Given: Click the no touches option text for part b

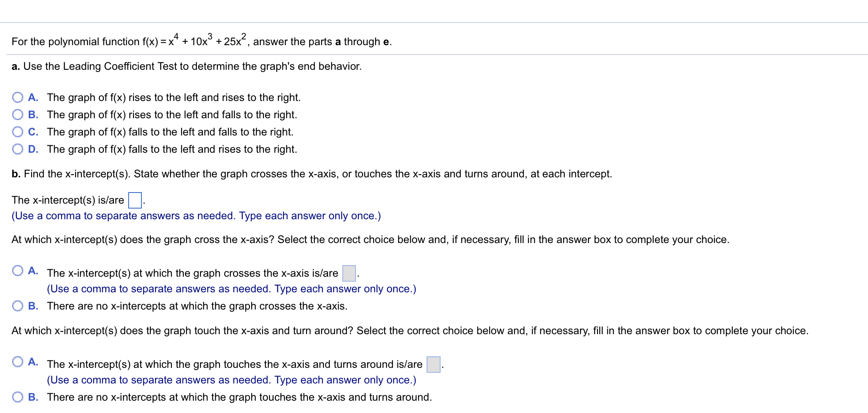Looking at the screenshot, I should pos(238,397).
